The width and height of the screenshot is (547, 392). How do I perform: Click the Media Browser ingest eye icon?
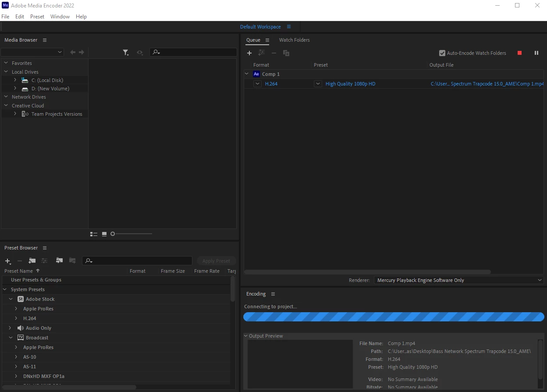coord(139,53)
